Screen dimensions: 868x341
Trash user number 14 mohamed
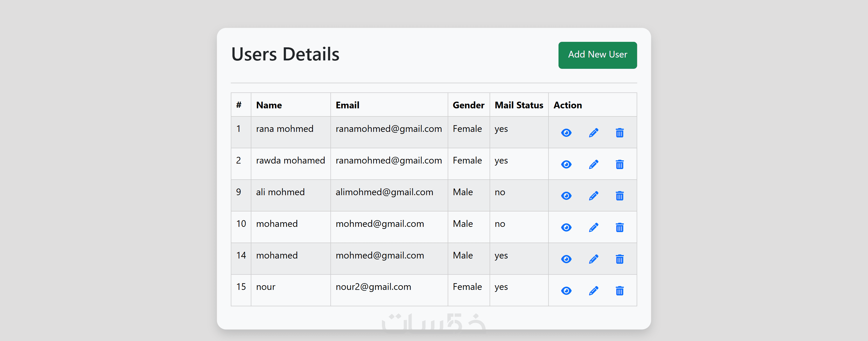(x=619, y=259)
